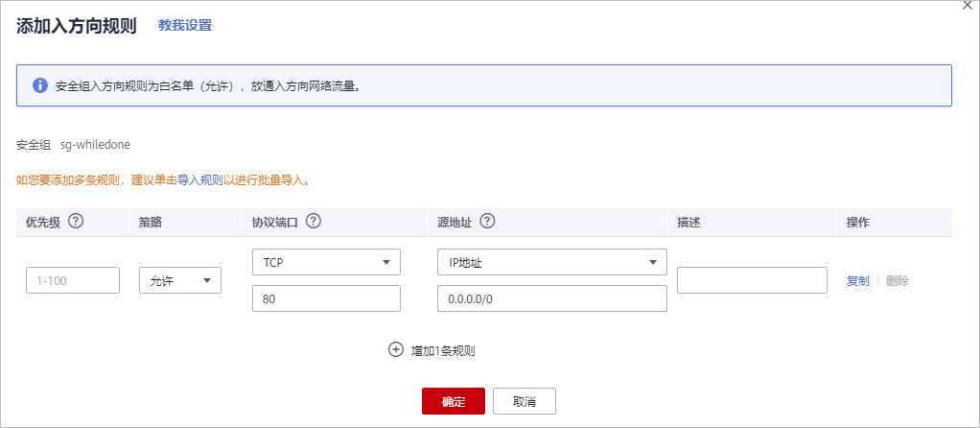980x428 pixels.
Task: Click the protocol port help icon
Action: [x=313, y=222]
